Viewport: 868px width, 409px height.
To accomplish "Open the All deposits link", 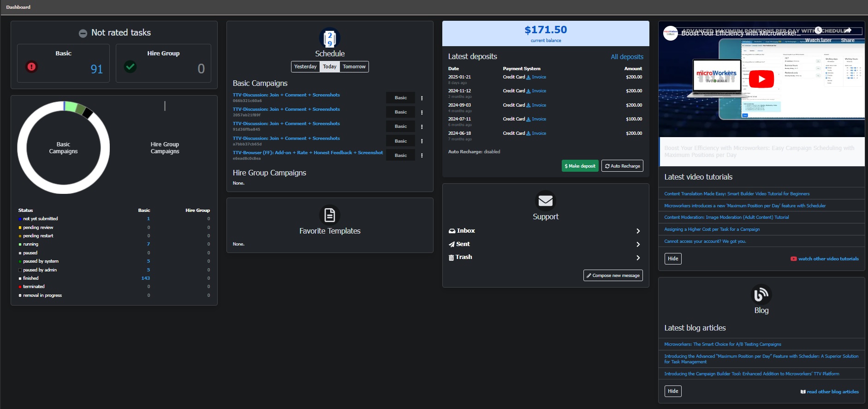I will click(627, 57).
